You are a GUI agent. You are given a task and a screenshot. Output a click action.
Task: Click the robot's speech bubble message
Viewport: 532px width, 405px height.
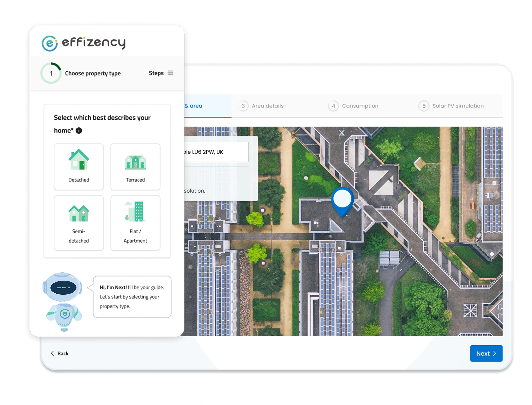pyautogui.click(x=132, y=297)
